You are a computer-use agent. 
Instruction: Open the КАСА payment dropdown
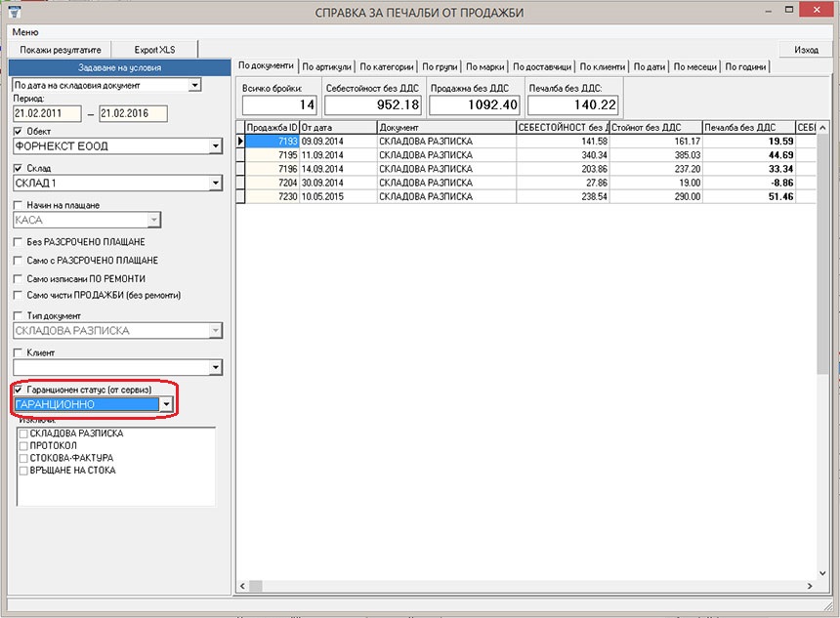click(x=153, y=220)
